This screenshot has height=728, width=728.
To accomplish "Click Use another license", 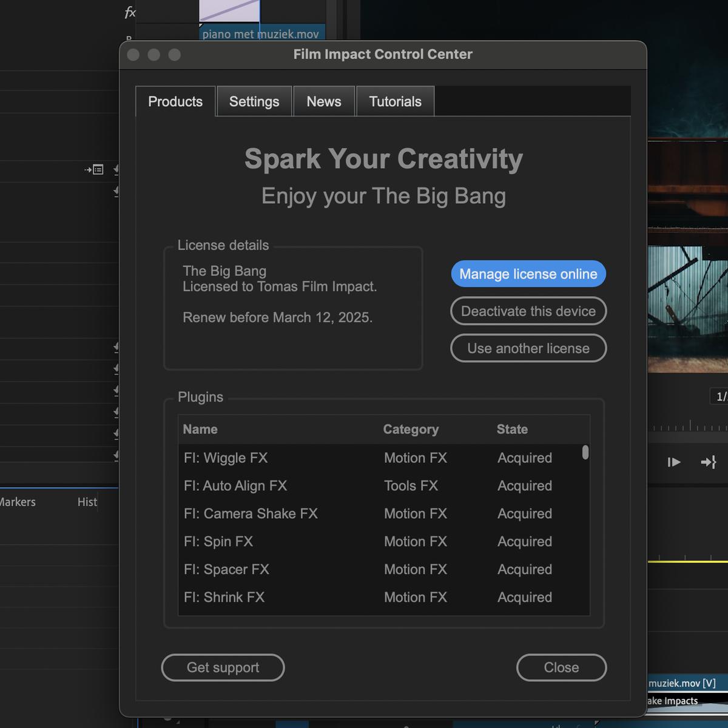I will coord(528,348).
